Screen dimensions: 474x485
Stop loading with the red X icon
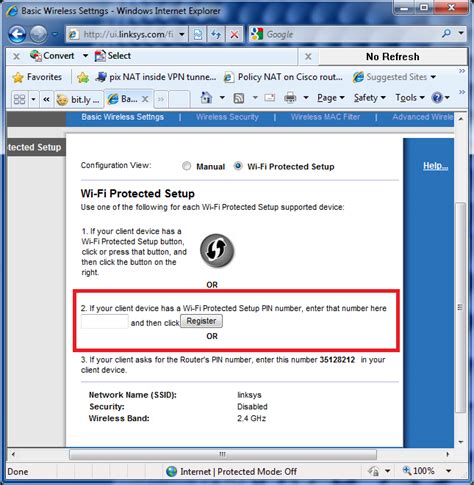tap(234, 34)
